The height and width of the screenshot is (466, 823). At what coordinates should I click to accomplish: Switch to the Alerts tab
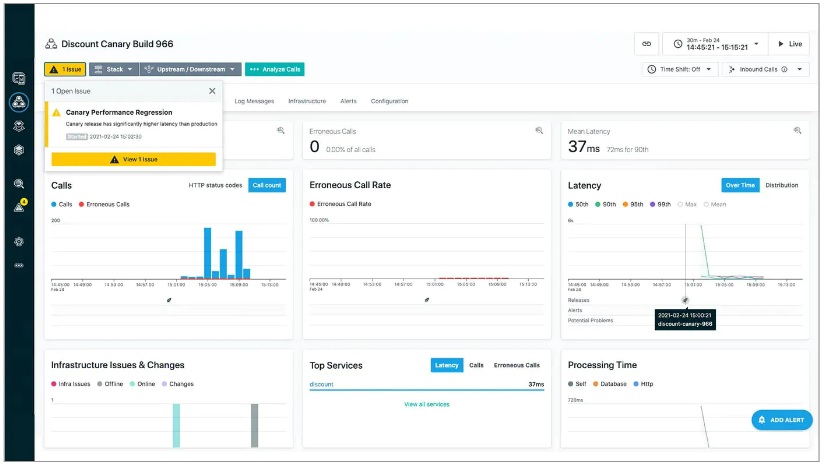pyautogui.click(x=348, y=101)
